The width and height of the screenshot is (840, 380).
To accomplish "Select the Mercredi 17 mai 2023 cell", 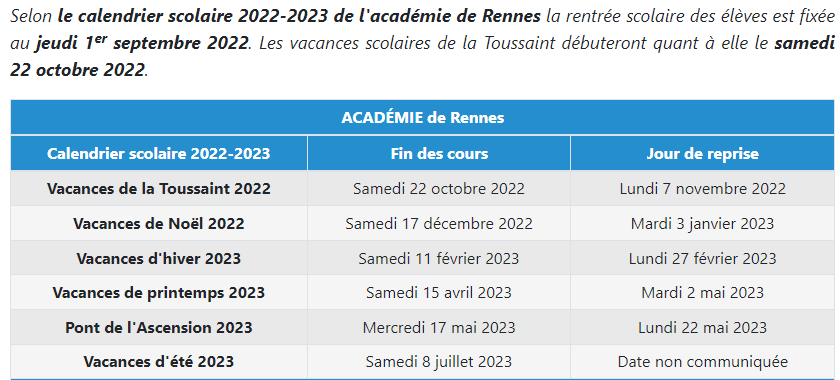I will pyautogui.click(x=439, y=327).
